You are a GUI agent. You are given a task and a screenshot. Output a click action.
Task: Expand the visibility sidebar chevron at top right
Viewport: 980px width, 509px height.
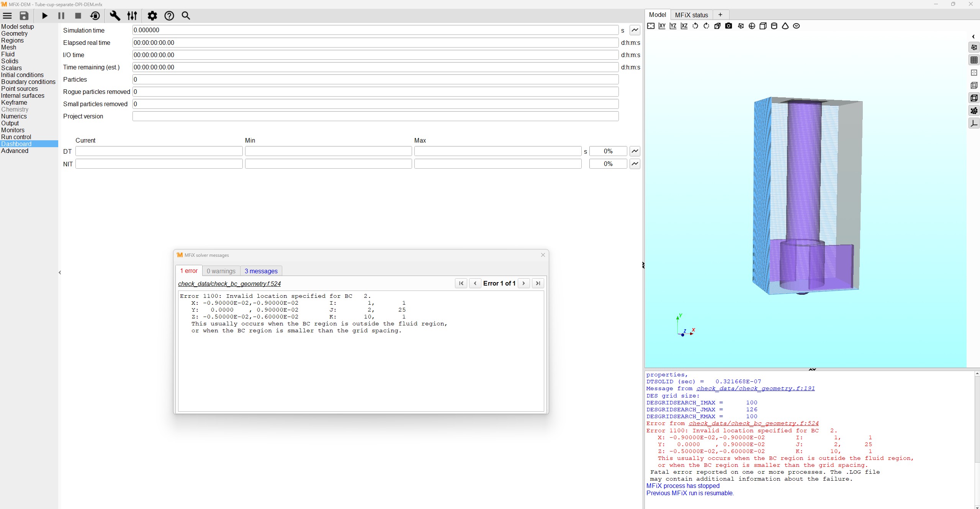click(973, 37)
